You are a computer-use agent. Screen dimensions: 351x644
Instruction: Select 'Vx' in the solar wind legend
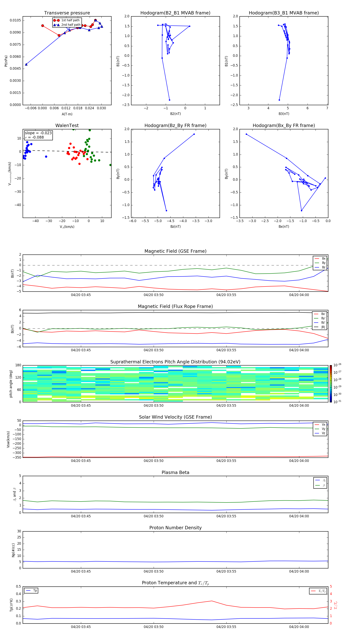pos(320,424)
